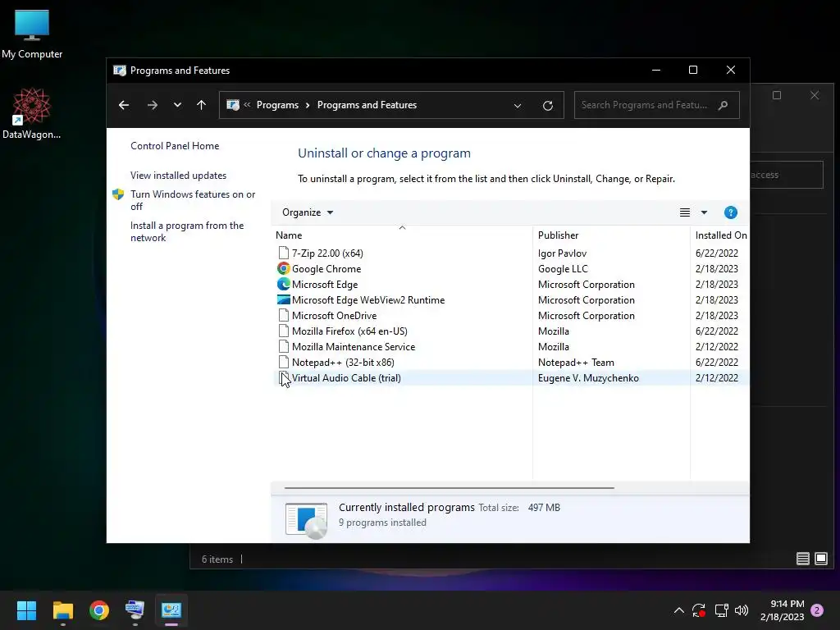
Task: Select the Programs and Features breadcrumb
Action: 367,105
